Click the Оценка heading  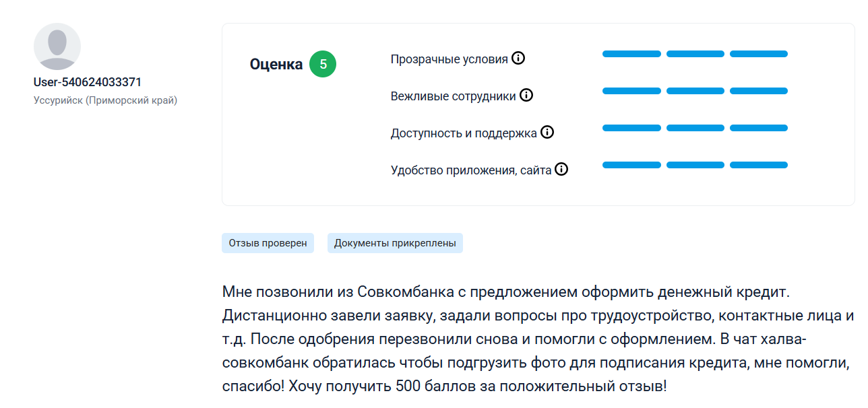pos(276,65)
